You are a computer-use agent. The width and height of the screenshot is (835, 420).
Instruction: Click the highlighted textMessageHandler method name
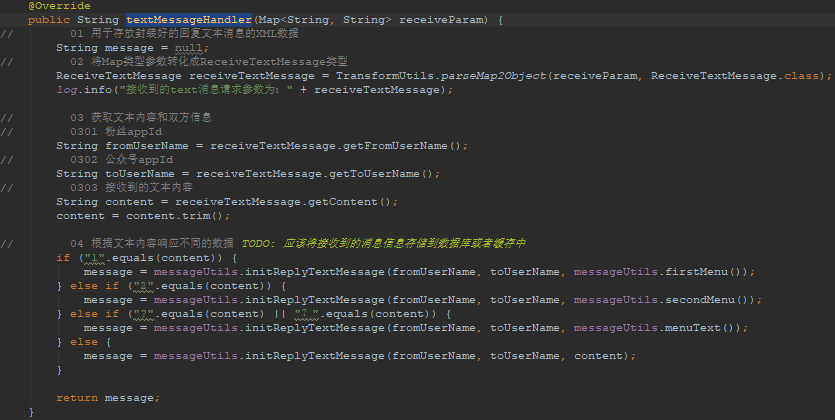[189, 20]
